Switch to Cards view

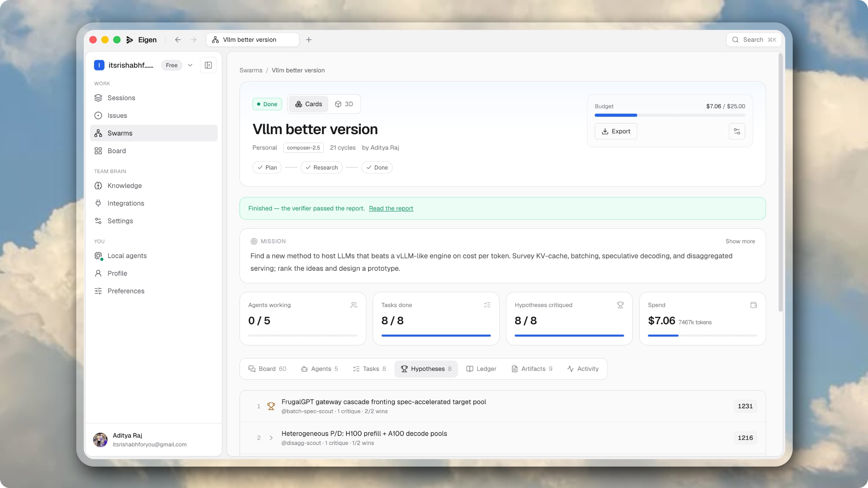(x=309, y=104)
